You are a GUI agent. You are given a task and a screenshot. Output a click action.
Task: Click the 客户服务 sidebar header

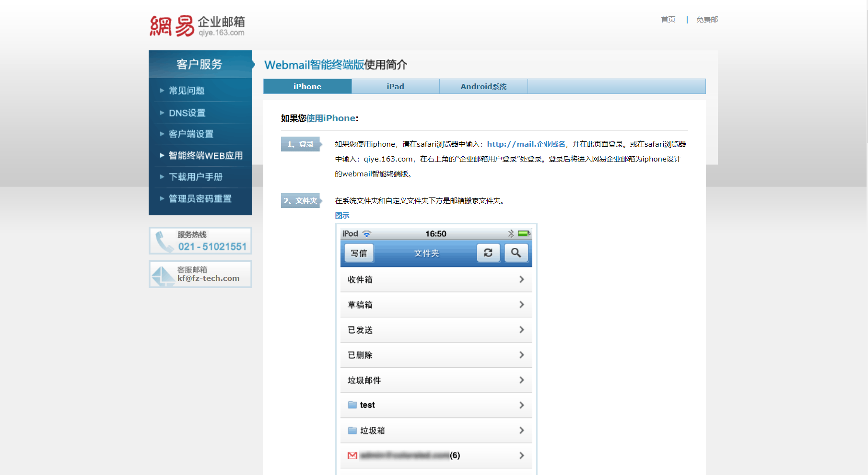[200, 64]
